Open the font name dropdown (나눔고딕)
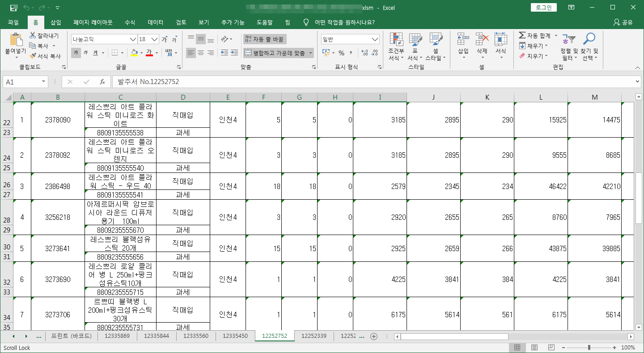This screenshot has width=644, height=353. 133,39
